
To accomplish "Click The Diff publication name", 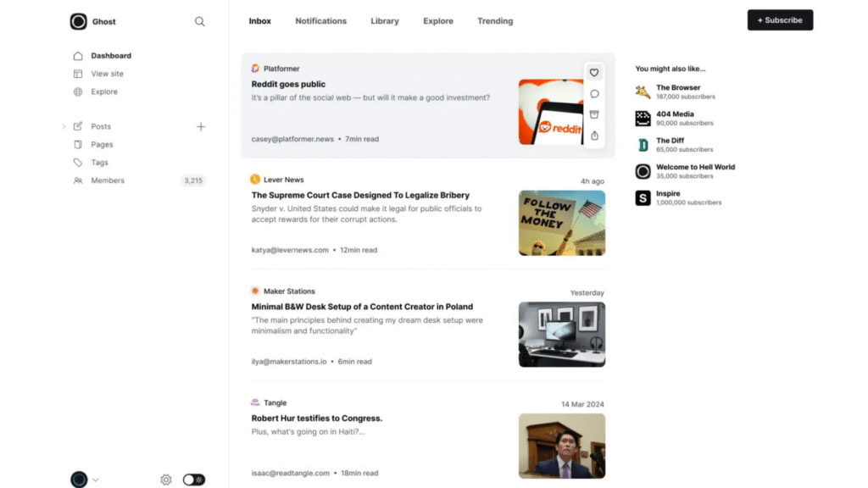I will (670, 141).
